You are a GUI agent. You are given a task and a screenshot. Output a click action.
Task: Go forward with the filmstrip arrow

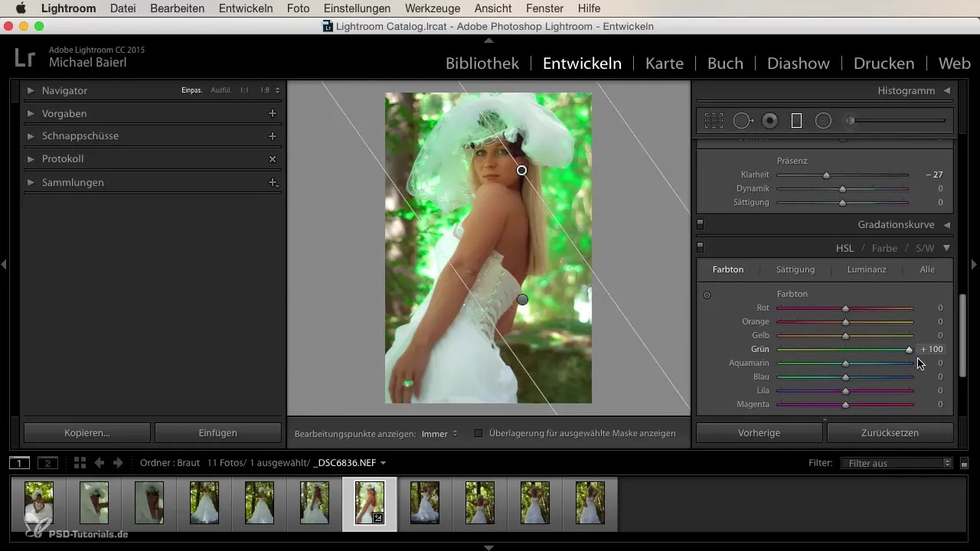click(118, 463)
